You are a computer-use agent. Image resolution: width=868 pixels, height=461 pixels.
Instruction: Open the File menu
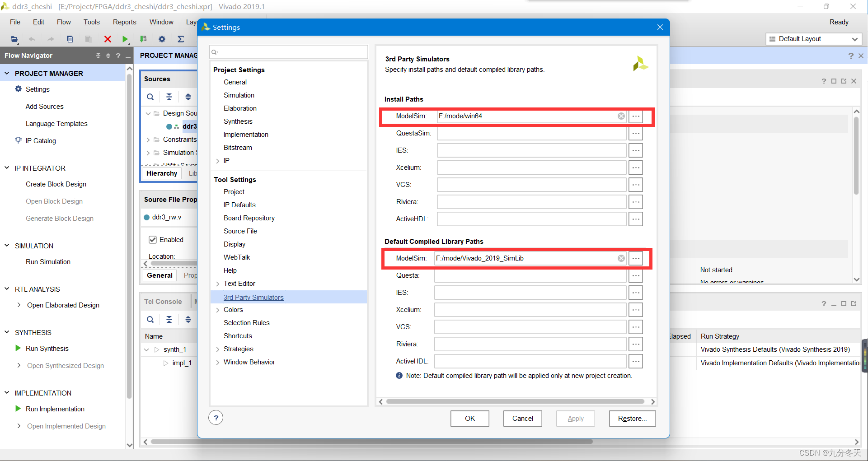click(x=15, y=22)
